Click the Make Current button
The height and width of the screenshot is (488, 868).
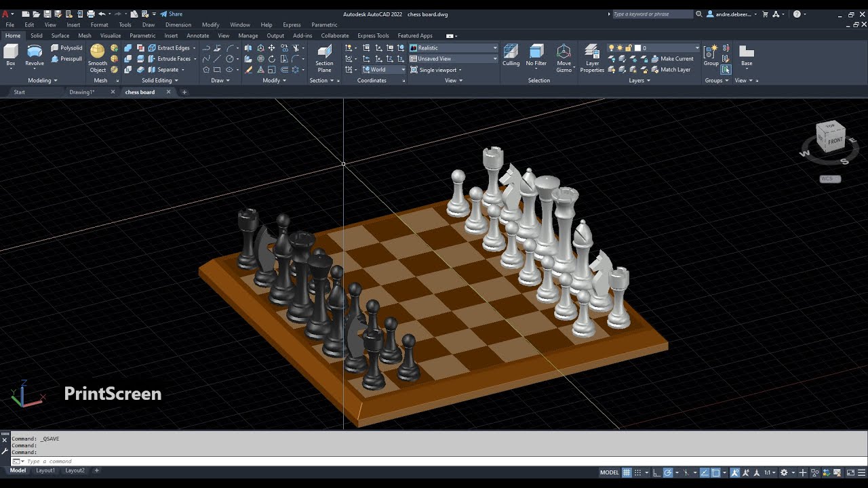672,59
